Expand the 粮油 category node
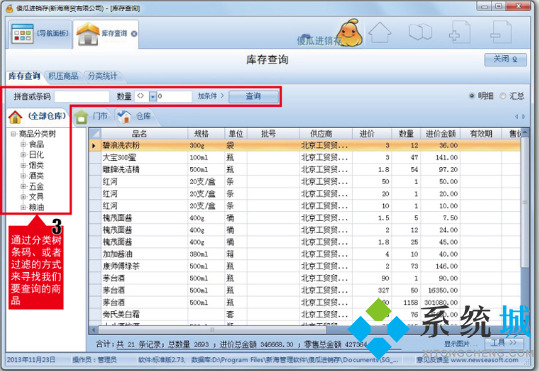The image size is (539, 371). [23, 207]
